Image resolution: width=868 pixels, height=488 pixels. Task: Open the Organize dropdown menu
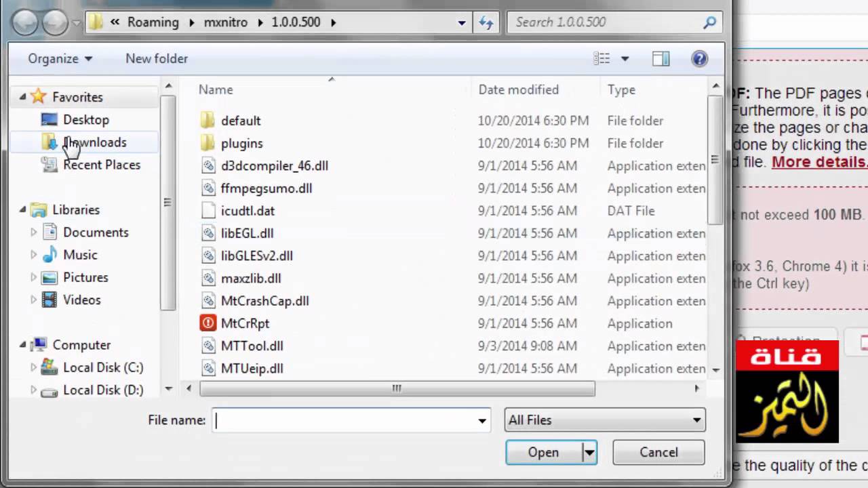(x=60, y=58)
